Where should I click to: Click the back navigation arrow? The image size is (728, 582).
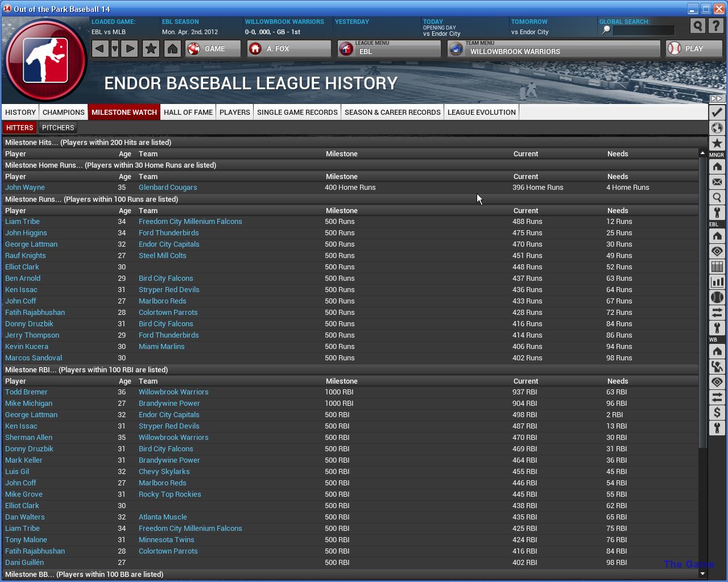tap(100, 49)
